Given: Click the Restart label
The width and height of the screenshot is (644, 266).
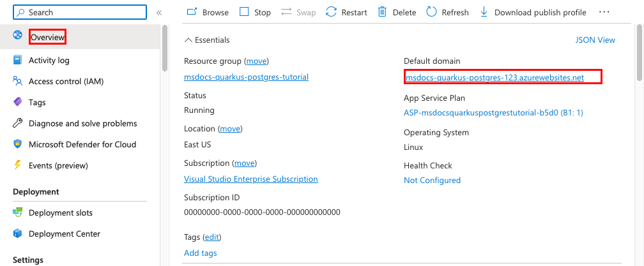Looking at the screenshot, I should pyautogui.click(x=355, y=12).
